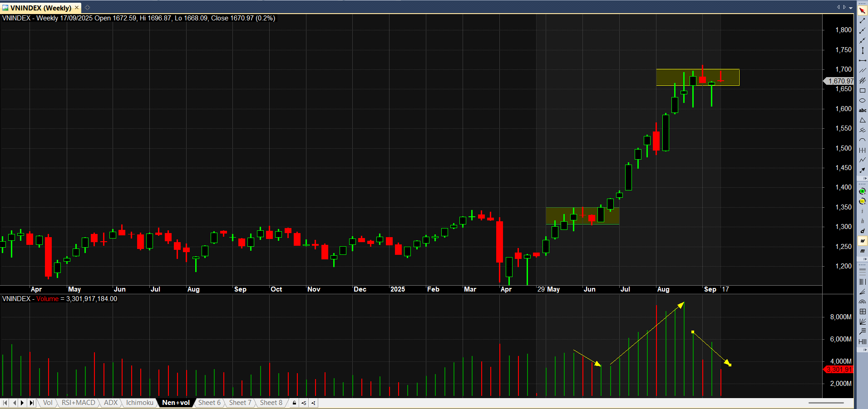Select the trend line drawing tool

pyautogui.click(x=863, y=20)
